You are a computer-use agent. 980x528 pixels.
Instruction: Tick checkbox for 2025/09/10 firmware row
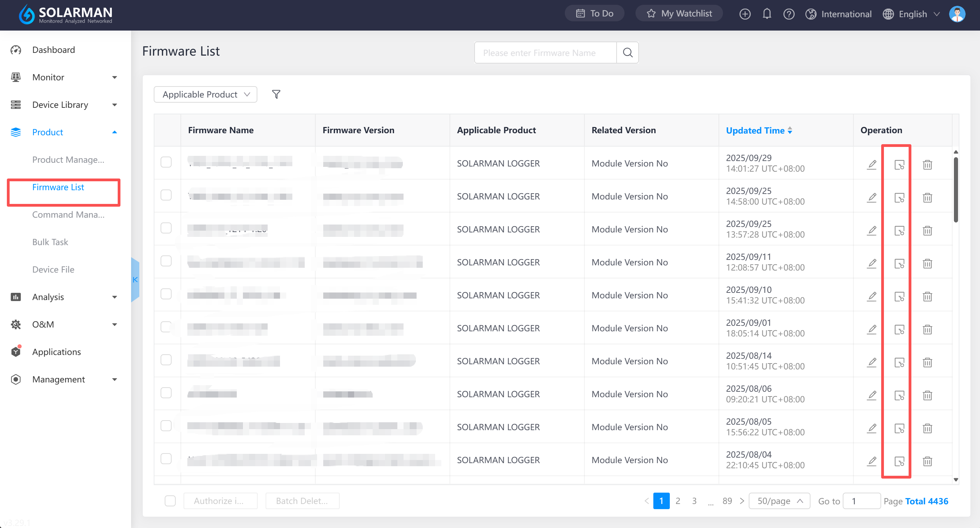[x=166, y=294]
